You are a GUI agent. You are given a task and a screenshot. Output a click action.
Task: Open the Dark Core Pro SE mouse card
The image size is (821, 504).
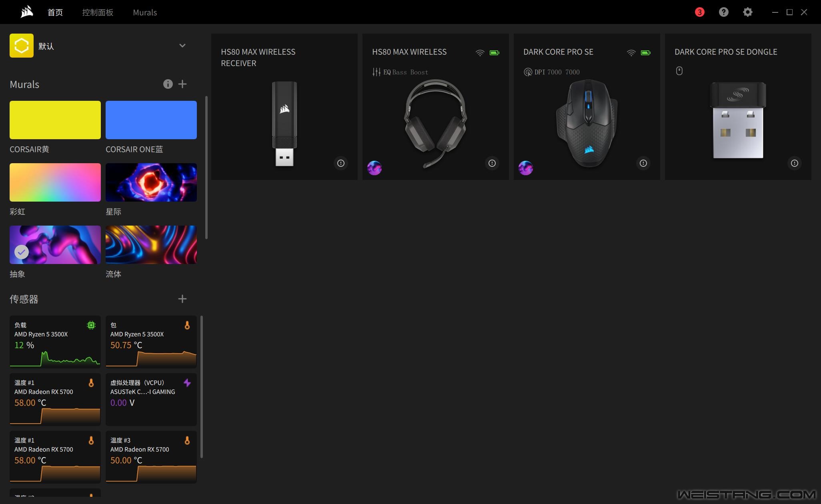click(587, 107)
